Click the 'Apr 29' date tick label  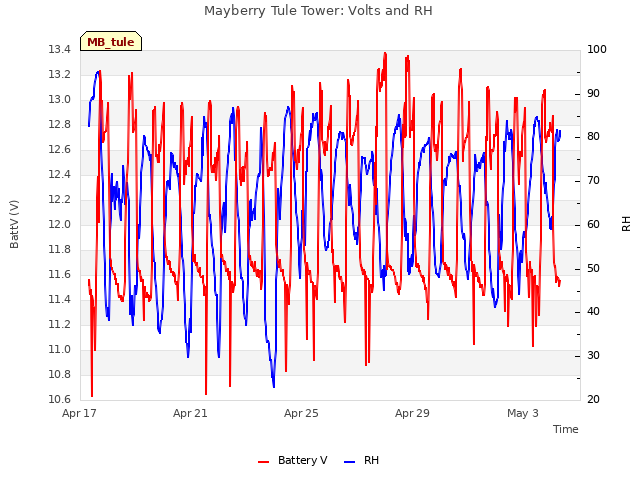(x=412, y=413)
